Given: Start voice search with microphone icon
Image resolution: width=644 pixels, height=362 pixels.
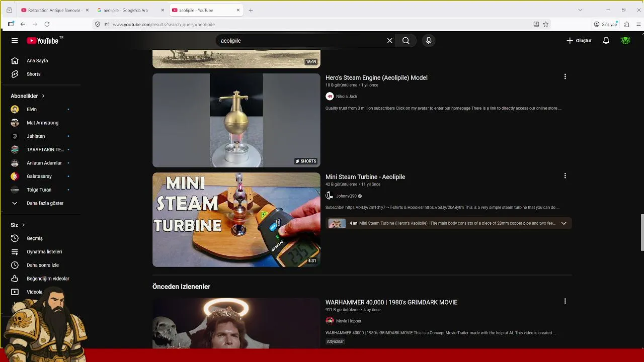Looking at the screenshot, I should tap(429, 41).
